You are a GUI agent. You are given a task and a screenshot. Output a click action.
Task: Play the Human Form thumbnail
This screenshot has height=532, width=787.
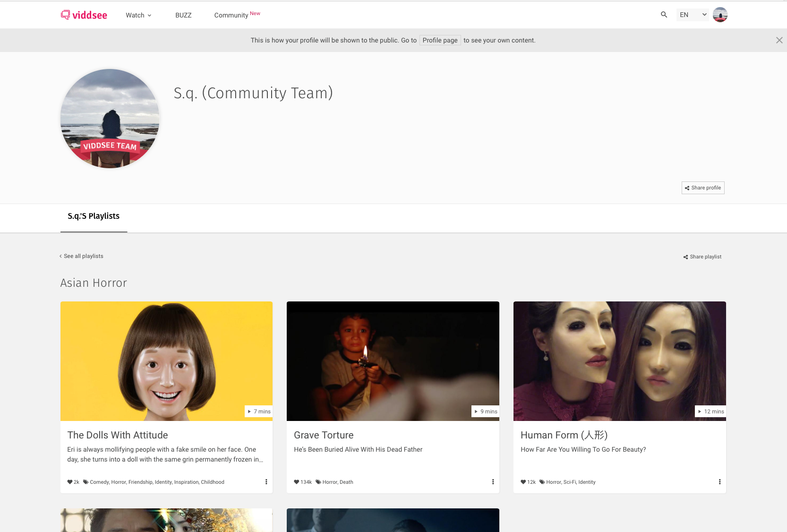tap(620, 361)
